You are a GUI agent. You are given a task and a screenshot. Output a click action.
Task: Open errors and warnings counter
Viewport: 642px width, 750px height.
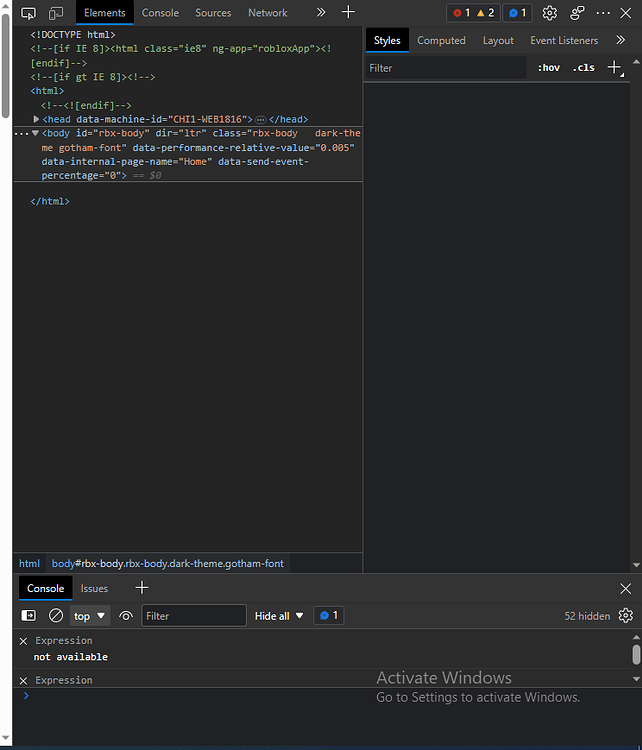click(x=473, y=13)
